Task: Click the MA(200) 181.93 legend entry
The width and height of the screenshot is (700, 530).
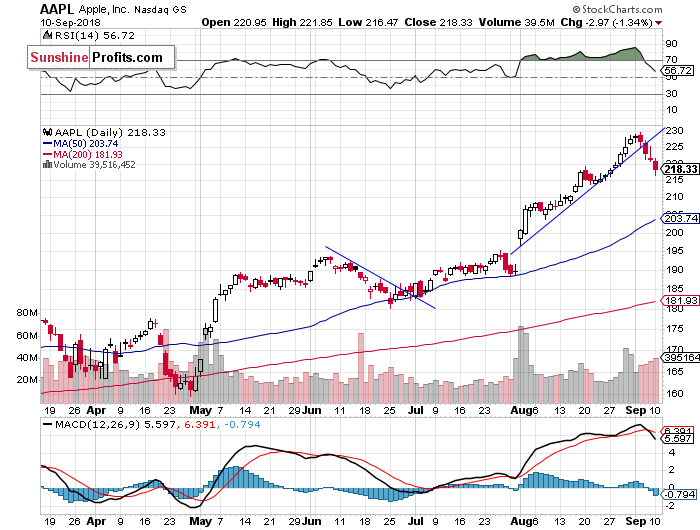Action: pos(83,154)
